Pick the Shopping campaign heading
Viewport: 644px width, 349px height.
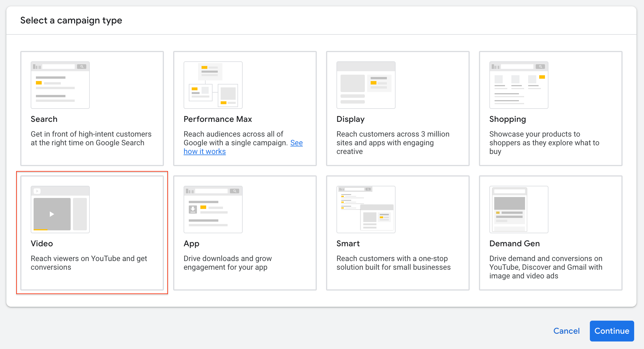click(508, 119)
